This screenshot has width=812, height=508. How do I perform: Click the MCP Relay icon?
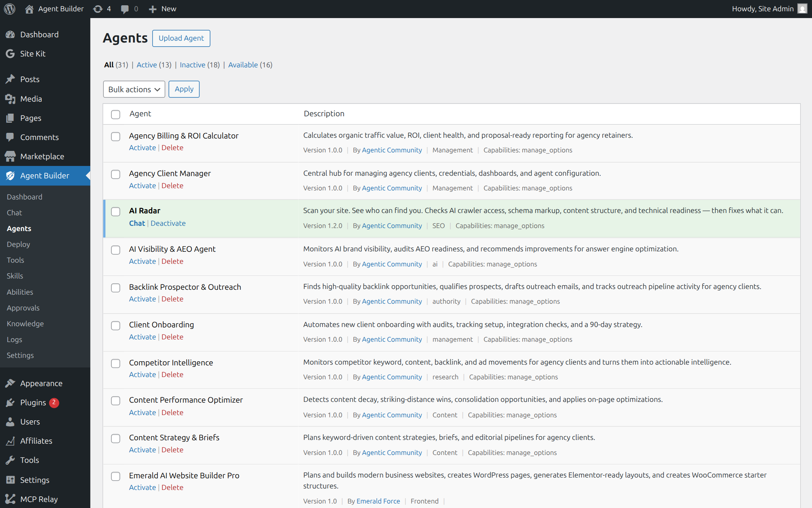point(11,499)
